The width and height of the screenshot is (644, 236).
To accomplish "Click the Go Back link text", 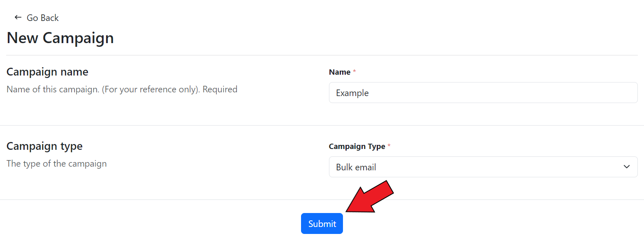I will [x=43, y=18].
